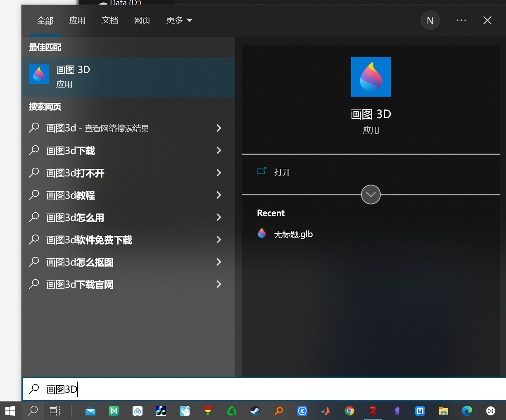Expand the arrow beside 画图3d怎么用
Screen dimensions: 506x420
click(x=219, y=217)
